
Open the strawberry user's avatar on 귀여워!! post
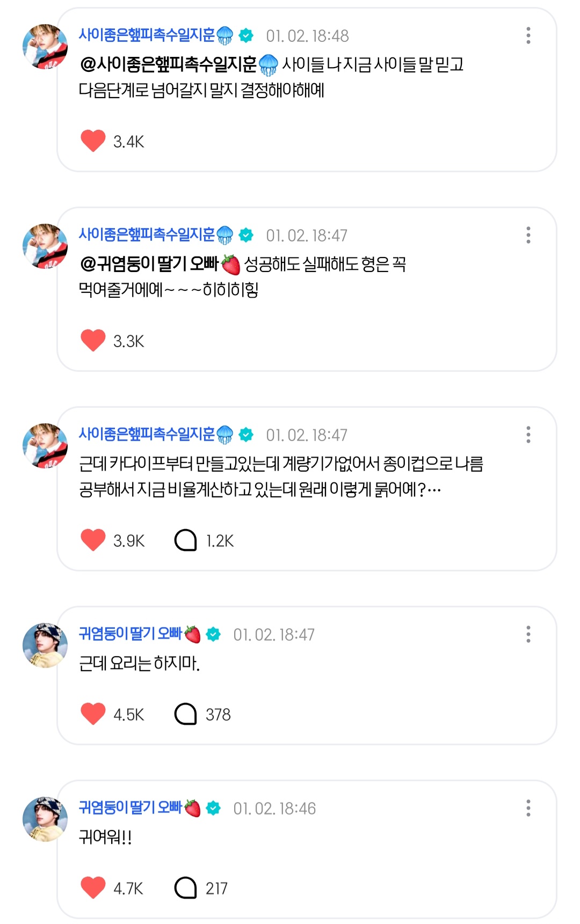coord(45,819)
